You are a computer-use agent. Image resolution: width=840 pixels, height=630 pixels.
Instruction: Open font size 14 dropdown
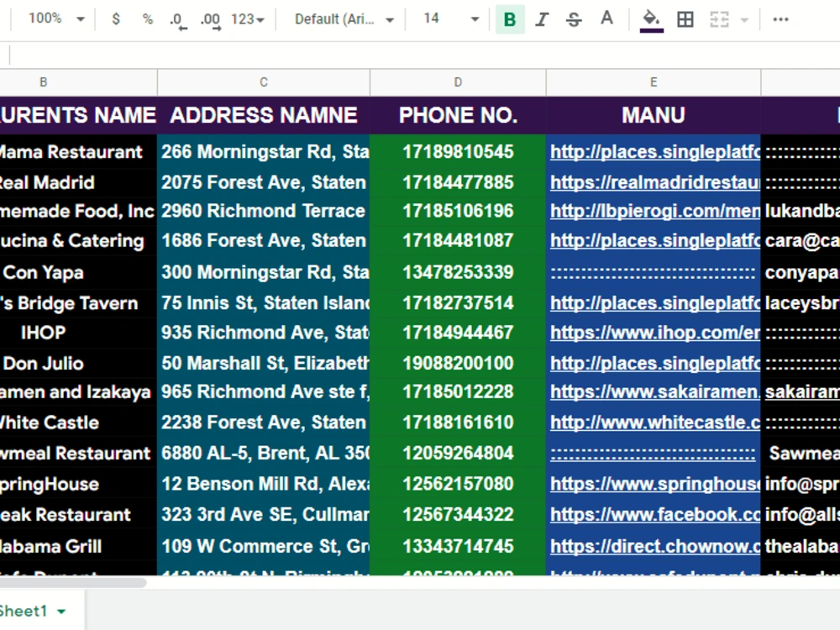click(x=450, y=19)
